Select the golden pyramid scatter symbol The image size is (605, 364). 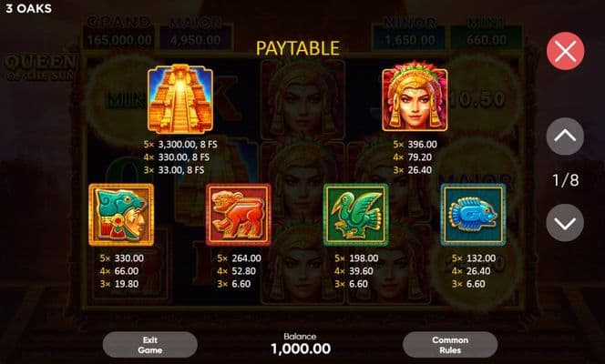point(180,99)
